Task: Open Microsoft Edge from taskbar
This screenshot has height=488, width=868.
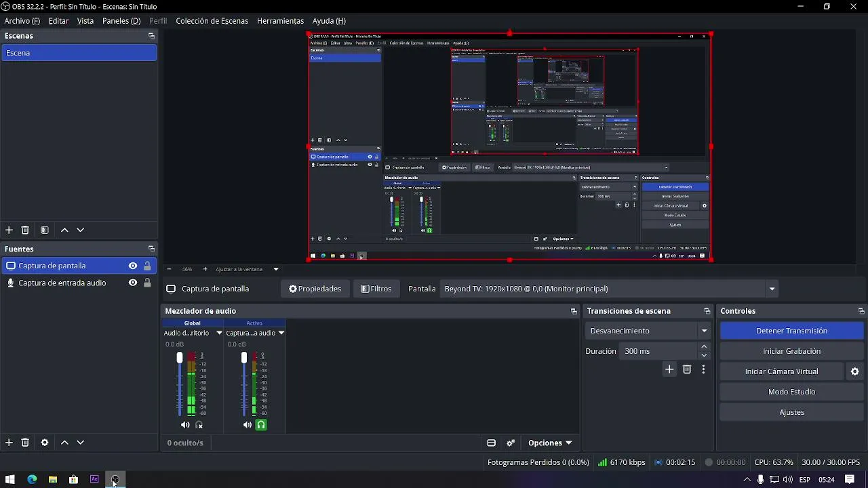Action: 31,480
